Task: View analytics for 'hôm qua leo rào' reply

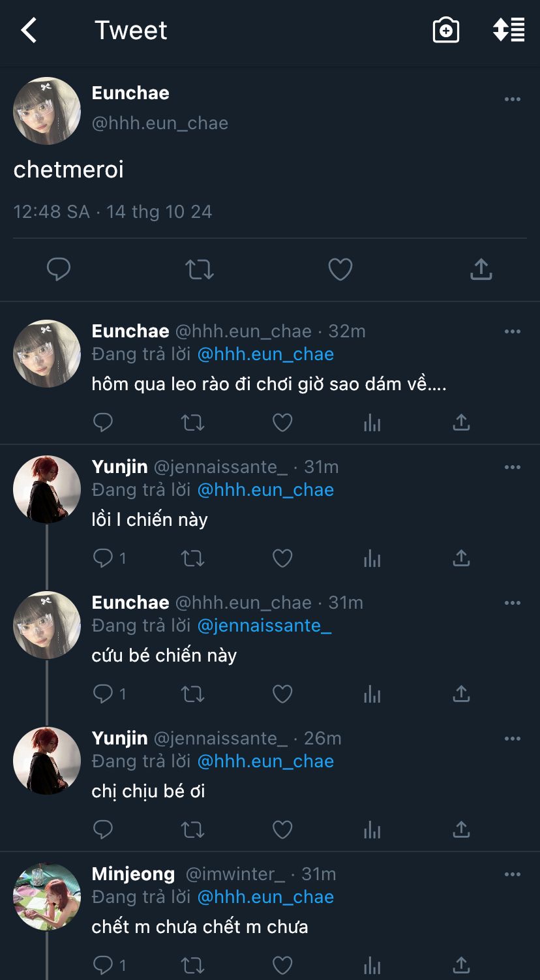Action: tap(372, 423)
